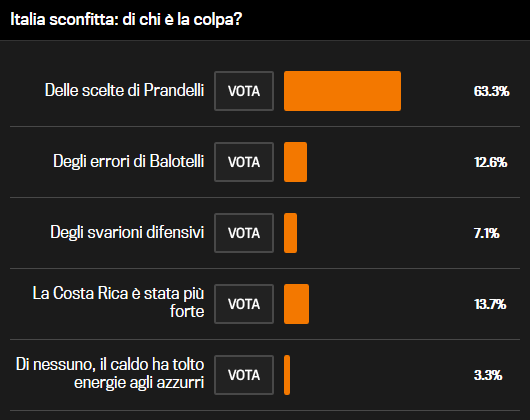Viewport: 530px width, 420px height.
Task: Click the orange Prandelli result bar
Action: click(342, 91)
